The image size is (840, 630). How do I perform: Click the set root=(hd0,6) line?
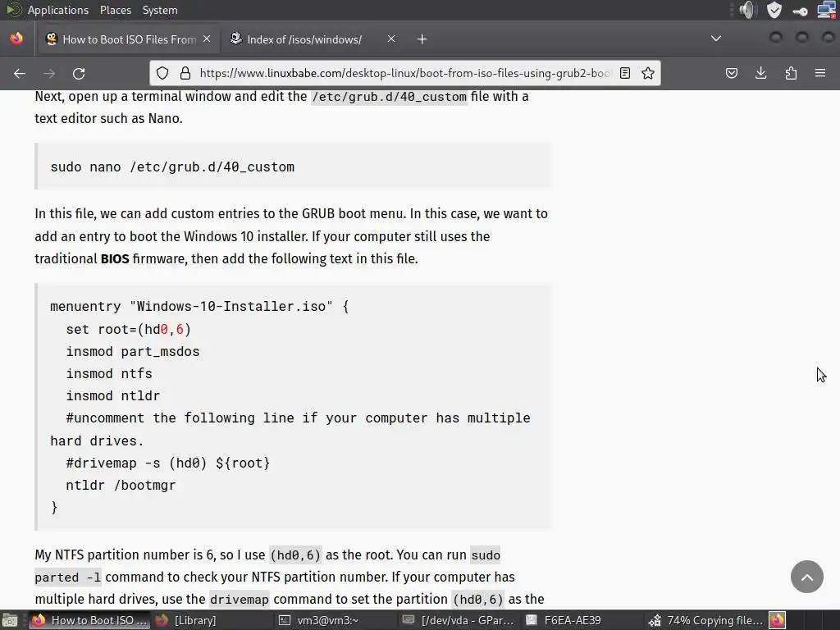click(x=129, y=330)
